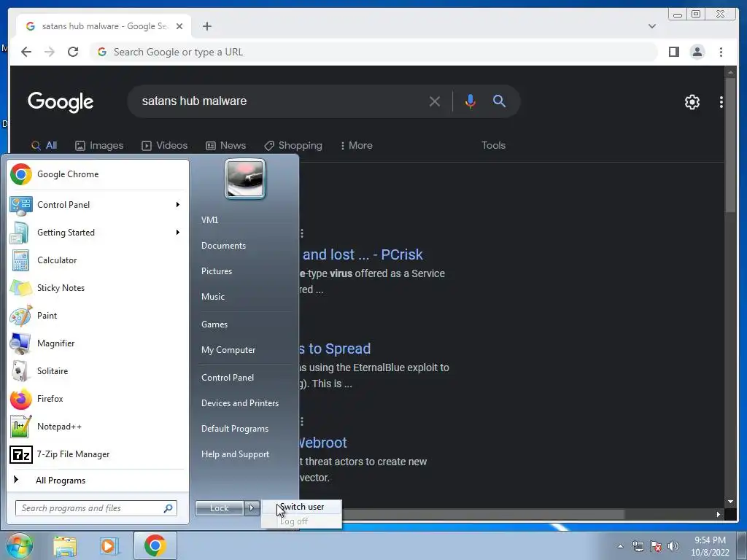
Task: Open Chrome tab search chevron
Action: (x=651, y=26)
